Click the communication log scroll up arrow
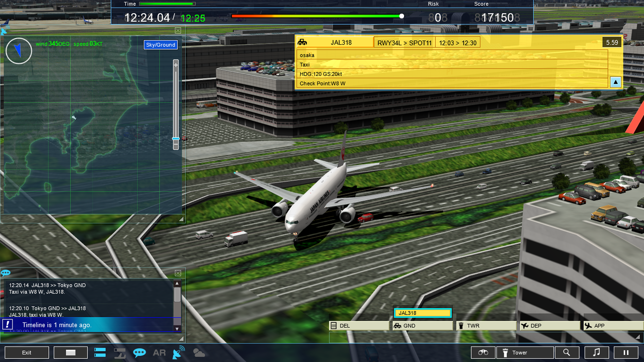 tap(177, 284)
